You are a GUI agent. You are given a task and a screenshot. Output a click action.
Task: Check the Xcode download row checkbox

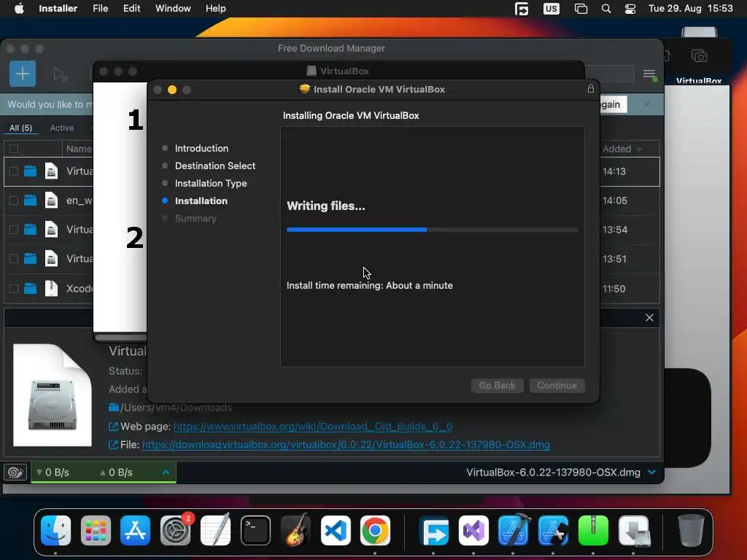14,289
